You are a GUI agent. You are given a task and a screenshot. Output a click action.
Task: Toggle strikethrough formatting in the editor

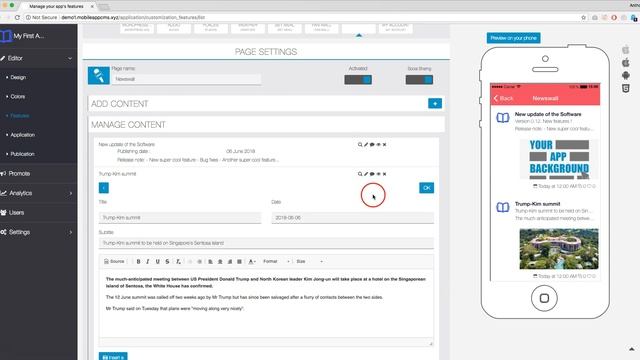(167, 261)
